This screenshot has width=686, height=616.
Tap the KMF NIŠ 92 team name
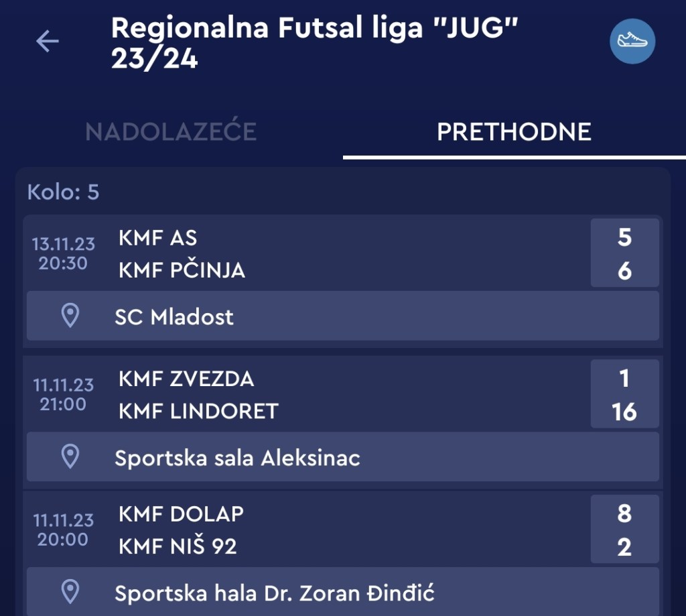tap(178, 546)
